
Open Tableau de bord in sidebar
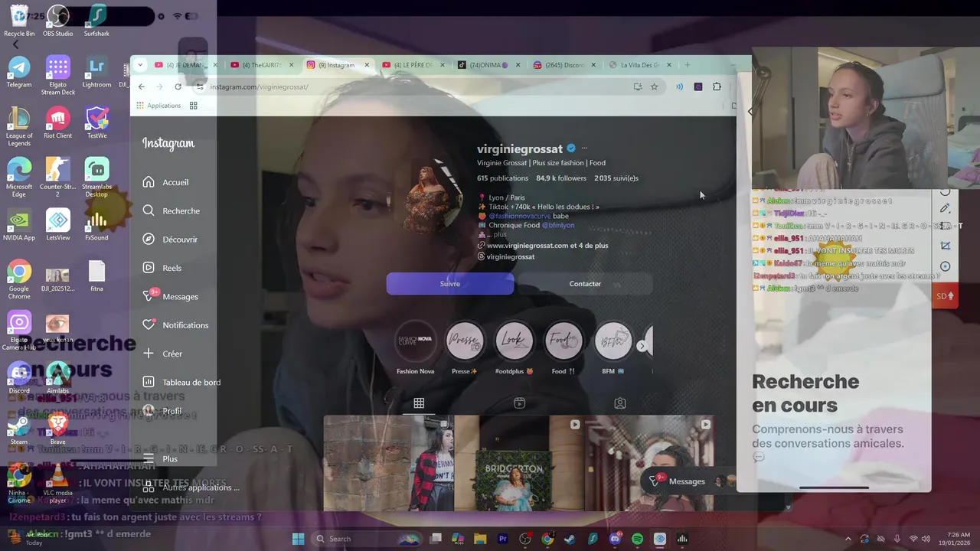coord(181,382)
